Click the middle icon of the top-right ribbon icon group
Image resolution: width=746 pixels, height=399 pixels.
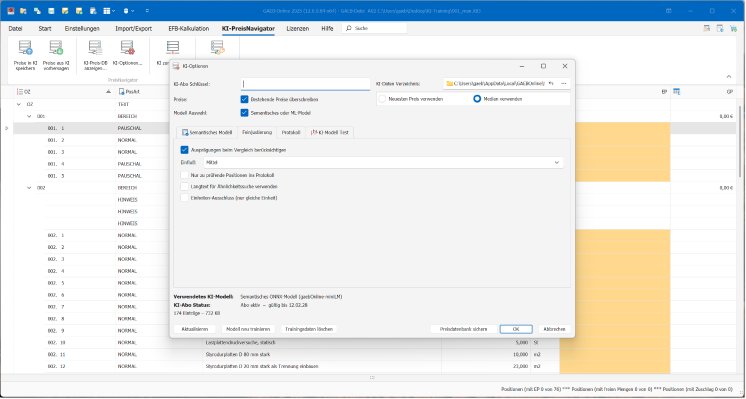click(x=720, y=29)
